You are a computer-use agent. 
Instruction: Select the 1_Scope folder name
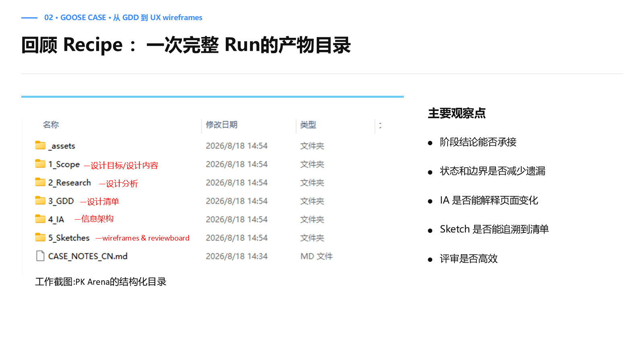pyautogui.click(x=64, y=165)
